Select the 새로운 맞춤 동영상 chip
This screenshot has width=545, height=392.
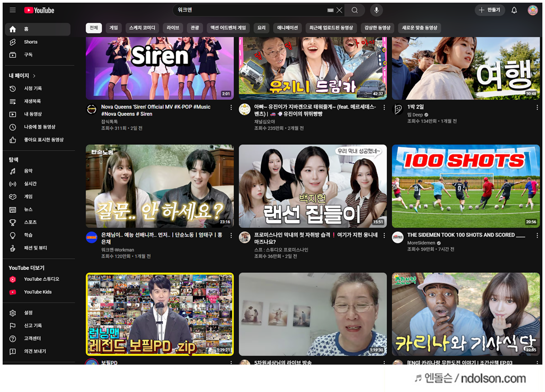click(420, 28)
